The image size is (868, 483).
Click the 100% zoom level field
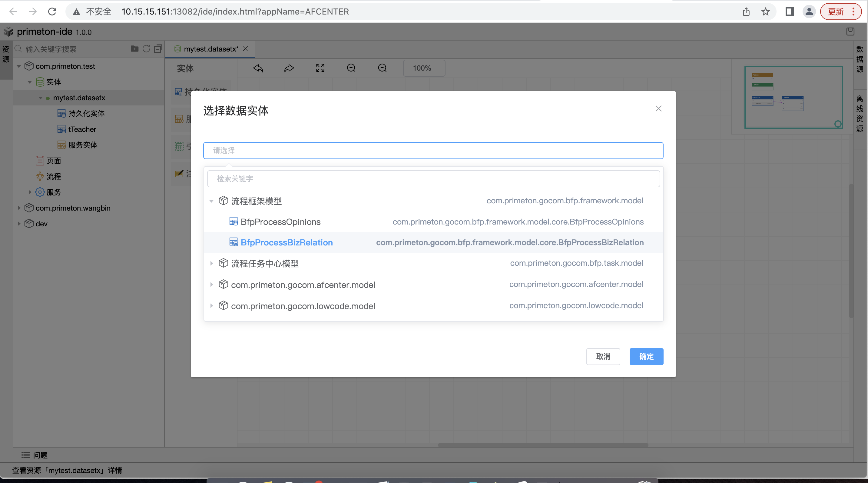424,68
